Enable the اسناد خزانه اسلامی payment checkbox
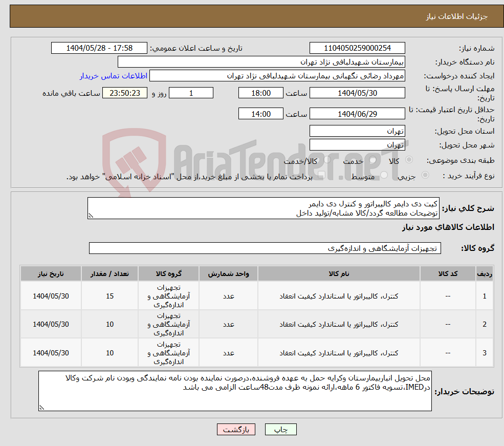The width and height of the screenshot is (504, 446). 321,174
